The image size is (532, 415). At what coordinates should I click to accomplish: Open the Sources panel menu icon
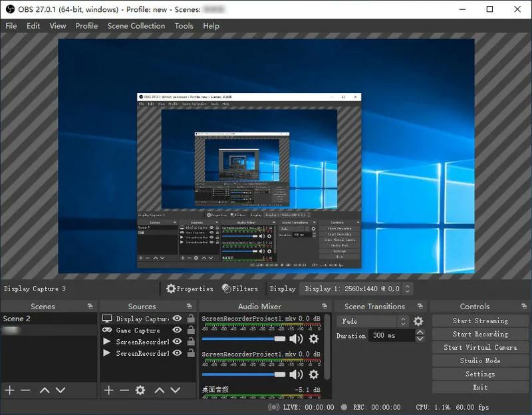[x=190, y=306]
